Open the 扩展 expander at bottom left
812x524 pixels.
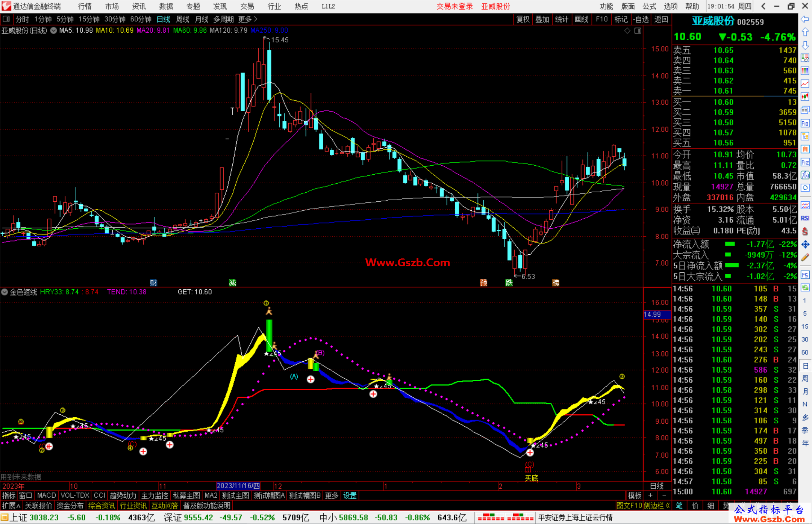point(11,506)
